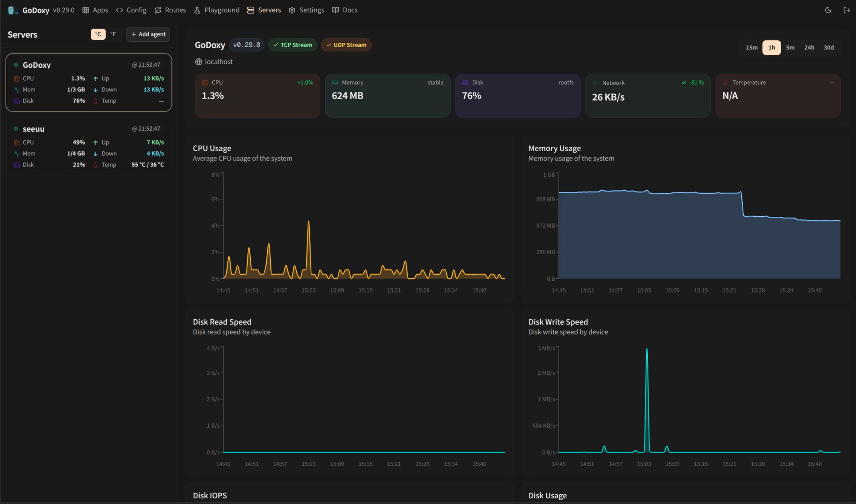
Task: Click the Disk 76% rootfs stat card
Action: click(x=518, y=96)
